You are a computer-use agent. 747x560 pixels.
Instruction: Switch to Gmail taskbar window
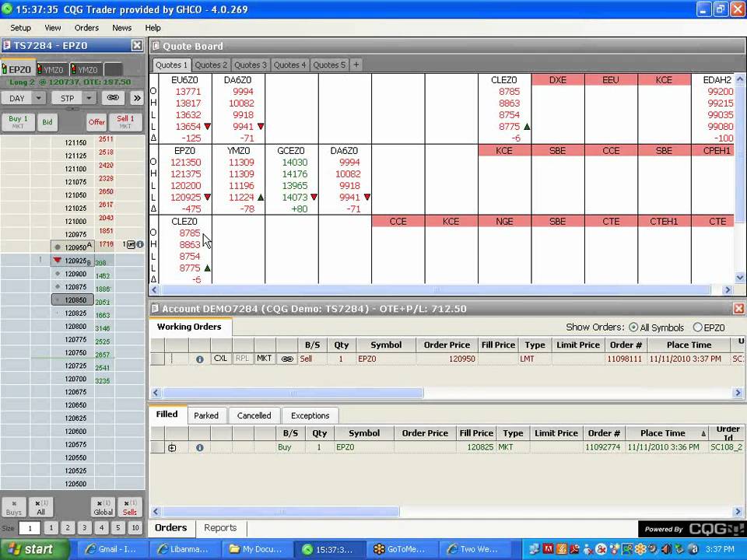click(111, 549)
